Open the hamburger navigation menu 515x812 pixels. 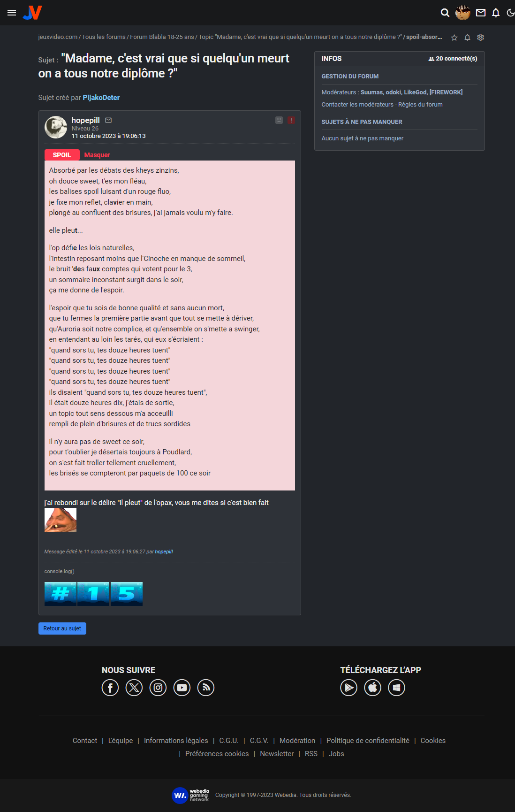(x=12, y=13)
